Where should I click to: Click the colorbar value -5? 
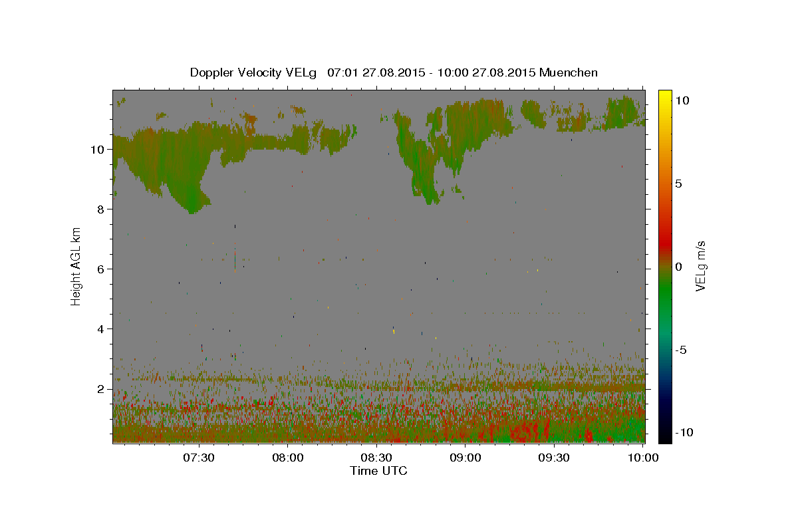pyautogui.click(x=681, y=350)
